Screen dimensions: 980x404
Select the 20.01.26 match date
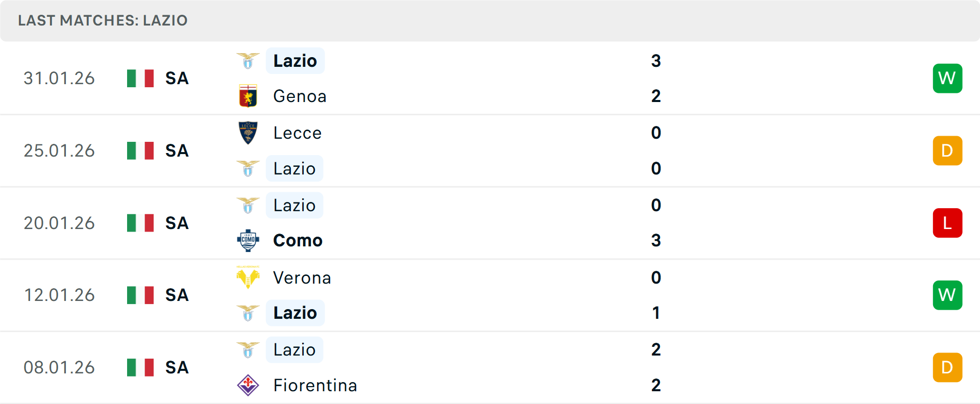pyautogui.click(x=59, y=223)
